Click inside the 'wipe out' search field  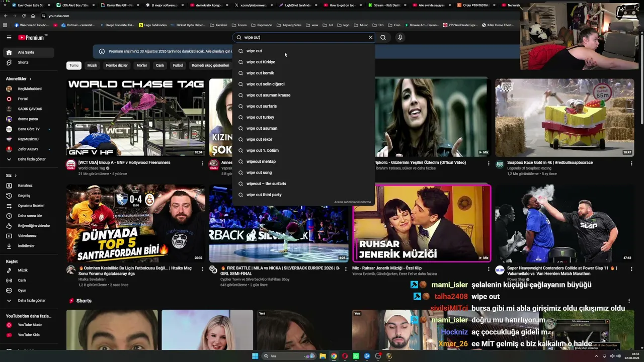pos(304,37)
